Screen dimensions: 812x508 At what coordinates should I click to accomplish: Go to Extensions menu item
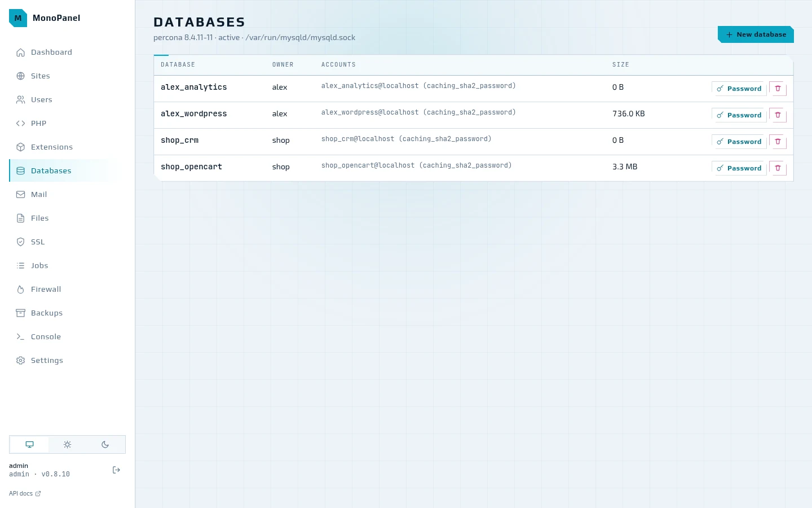[68, 147]
